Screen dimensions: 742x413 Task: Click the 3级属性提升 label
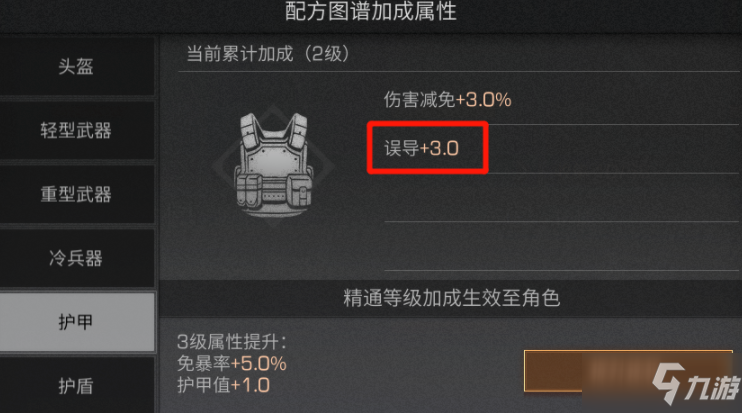(231, 342)
